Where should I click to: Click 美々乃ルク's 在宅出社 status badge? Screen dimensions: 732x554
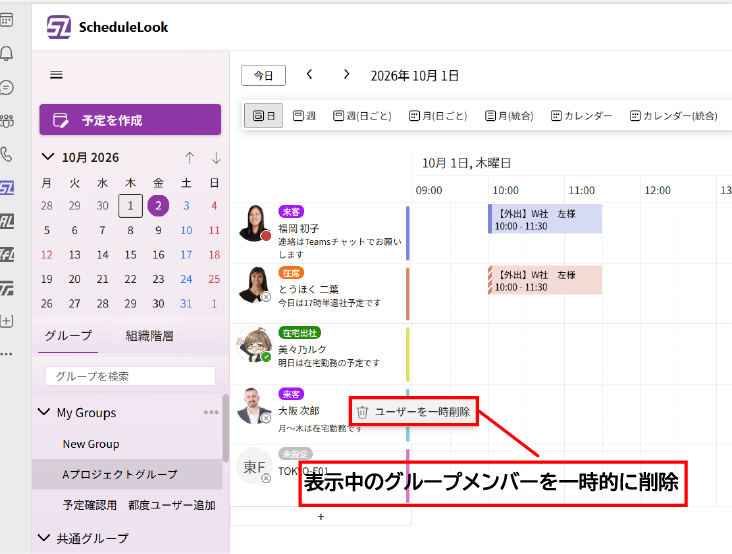click(300, 333)
